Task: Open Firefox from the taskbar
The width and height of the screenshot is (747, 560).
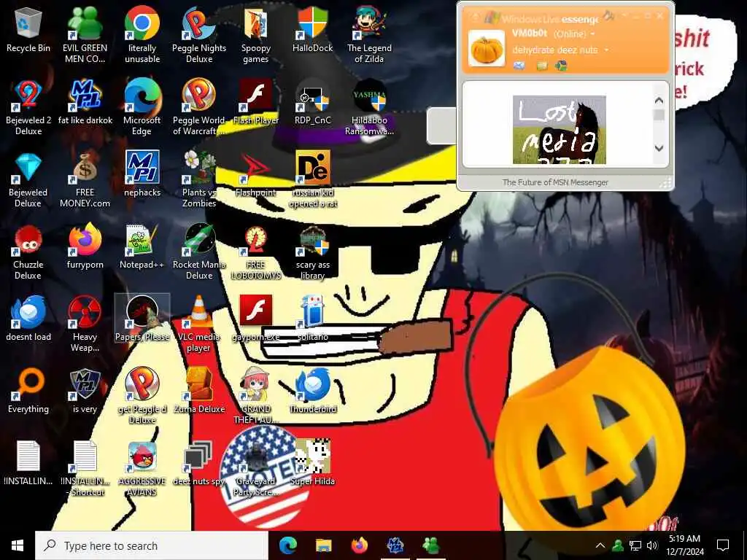Action: 360,545
